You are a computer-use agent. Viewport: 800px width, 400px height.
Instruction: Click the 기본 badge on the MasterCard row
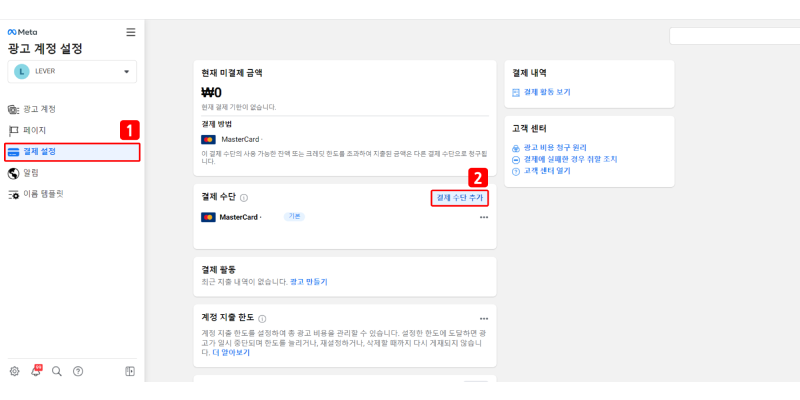(x=294, y=217)
